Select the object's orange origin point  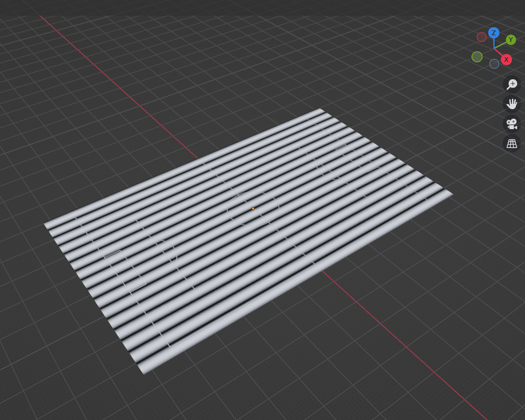253,208
